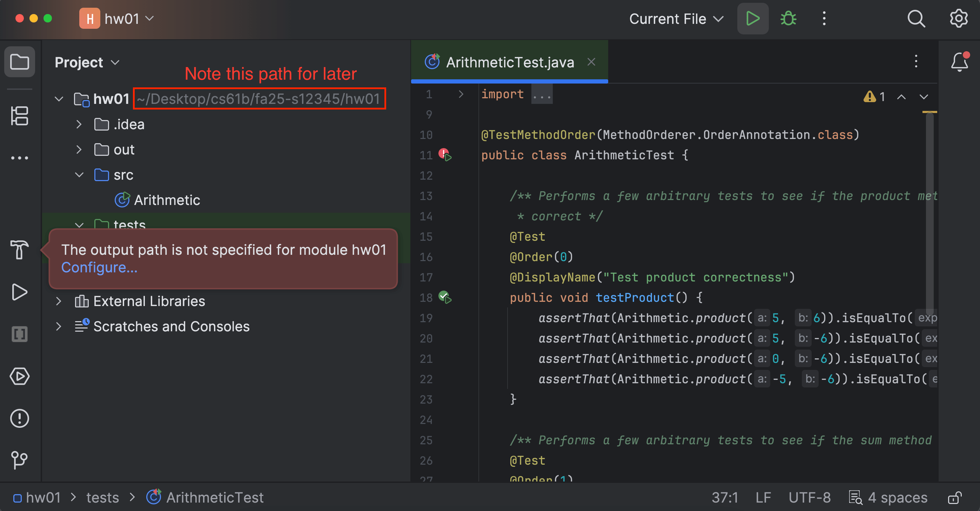Expand the folded imports on line 1

542,94
